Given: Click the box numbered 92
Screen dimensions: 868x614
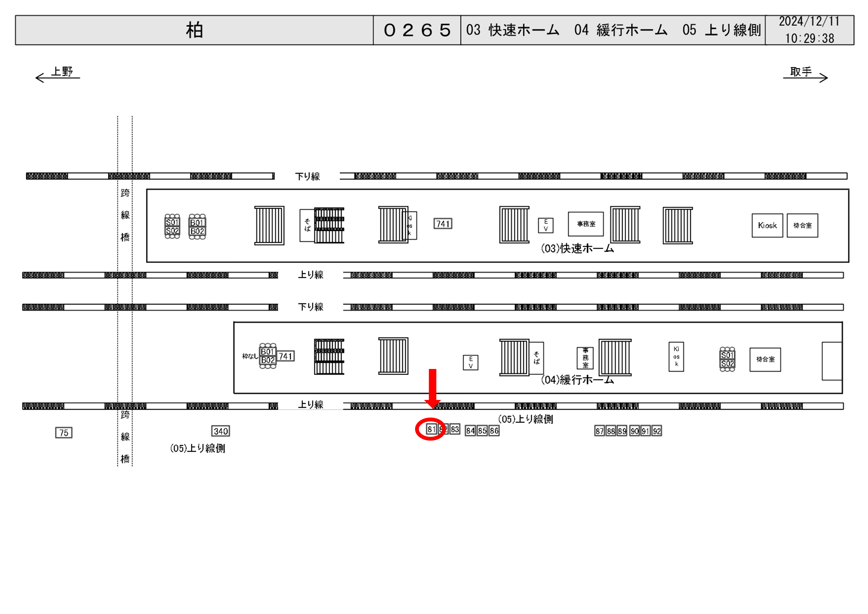Looking at the screenshot, I should (657, 431).
